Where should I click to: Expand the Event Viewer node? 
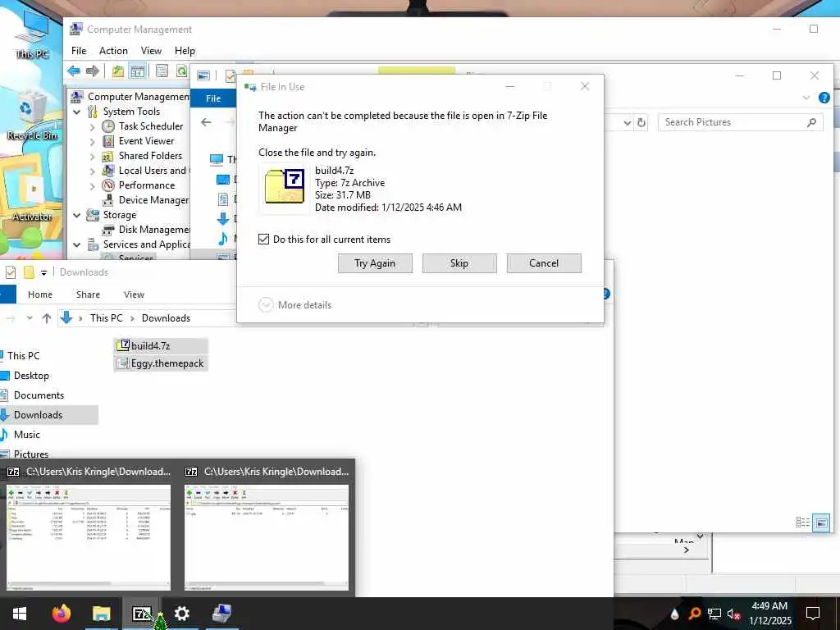92,141
